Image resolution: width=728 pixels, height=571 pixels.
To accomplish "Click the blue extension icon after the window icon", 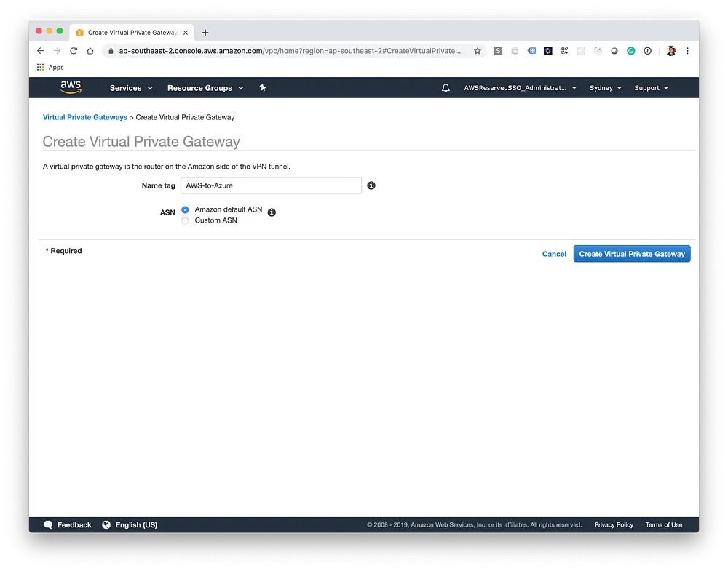I will (531, 51).
